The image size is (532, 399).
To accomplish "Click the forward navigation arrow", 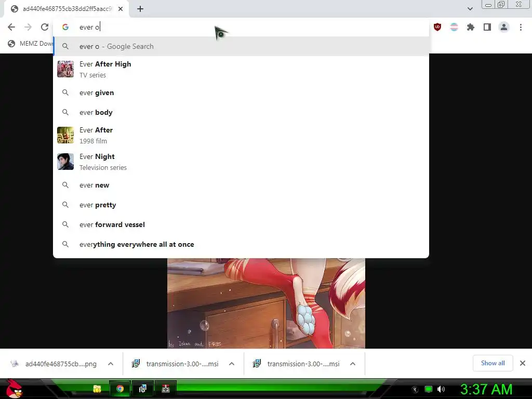I will (28, 27).
